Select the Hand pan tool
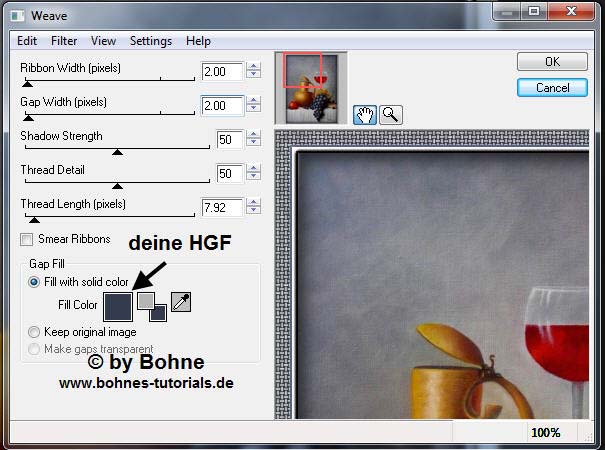This screenshot has height=450, width=605. [x=365, y=114]
